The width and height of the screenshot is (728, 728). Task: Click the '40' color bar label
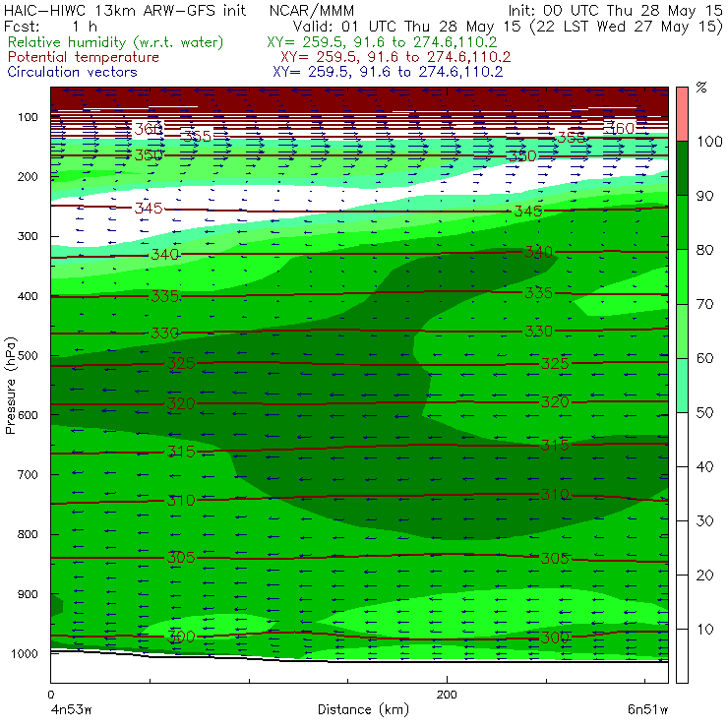tap(704, 466)
